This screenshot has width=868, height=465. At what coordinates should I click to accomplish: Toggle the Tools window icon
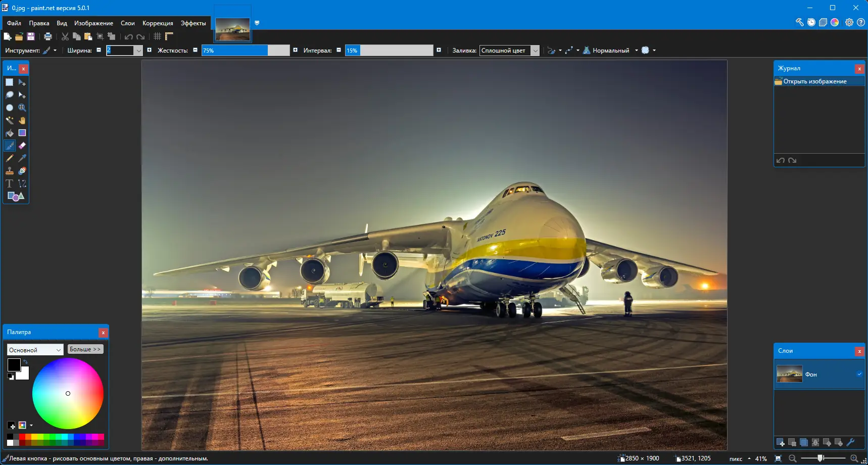[800, 22]
